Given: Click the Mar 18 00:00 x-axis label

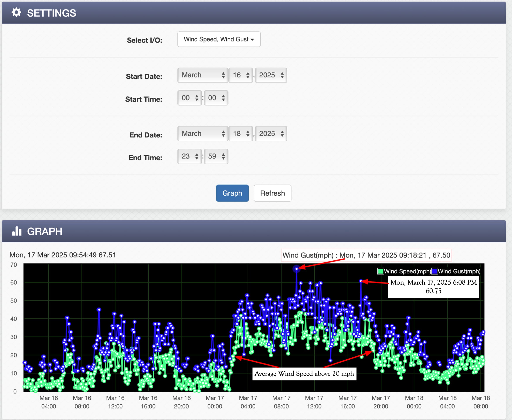Looking at the screenshot, I should [414, 402].
